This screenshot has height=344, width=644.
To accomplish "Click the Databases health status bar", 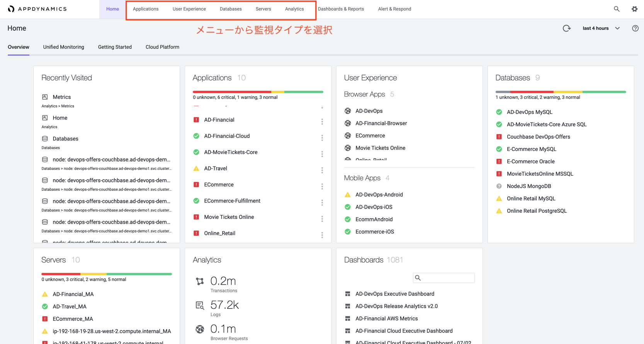I will pos(561,92).
